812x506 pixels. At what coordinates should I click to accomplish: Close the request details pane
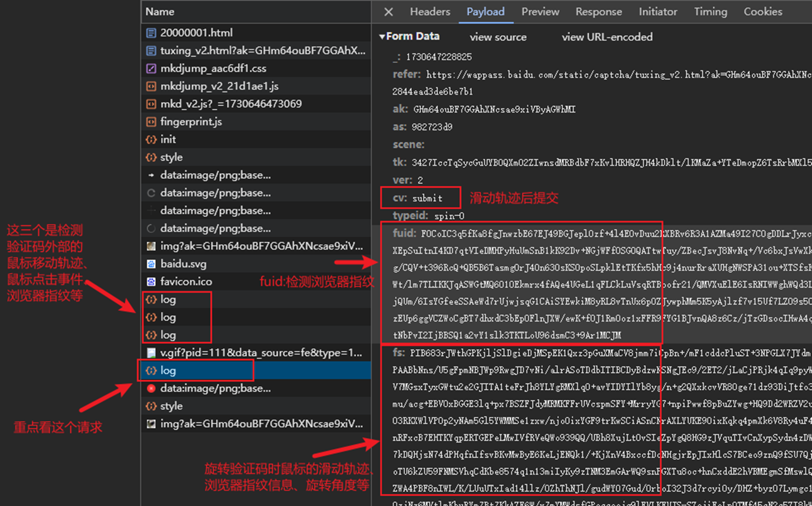(x=389, y=12)
